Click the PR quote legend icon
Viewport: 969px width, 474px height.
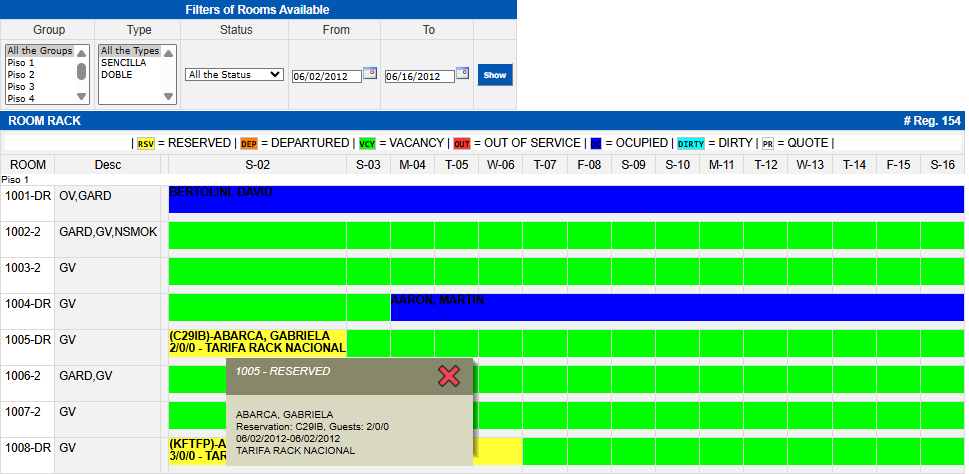[767, 144]
